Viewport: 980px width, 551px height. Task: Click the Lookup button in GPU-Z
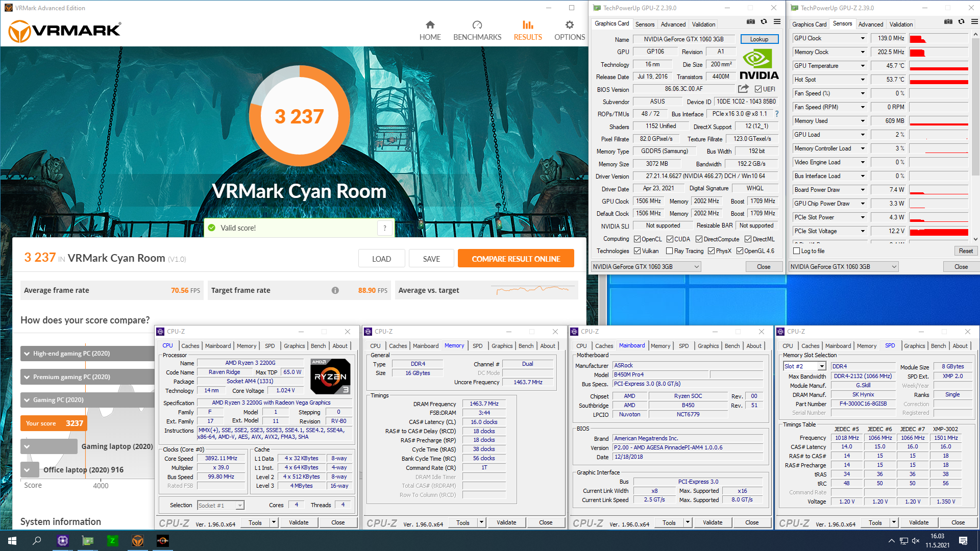759,39
